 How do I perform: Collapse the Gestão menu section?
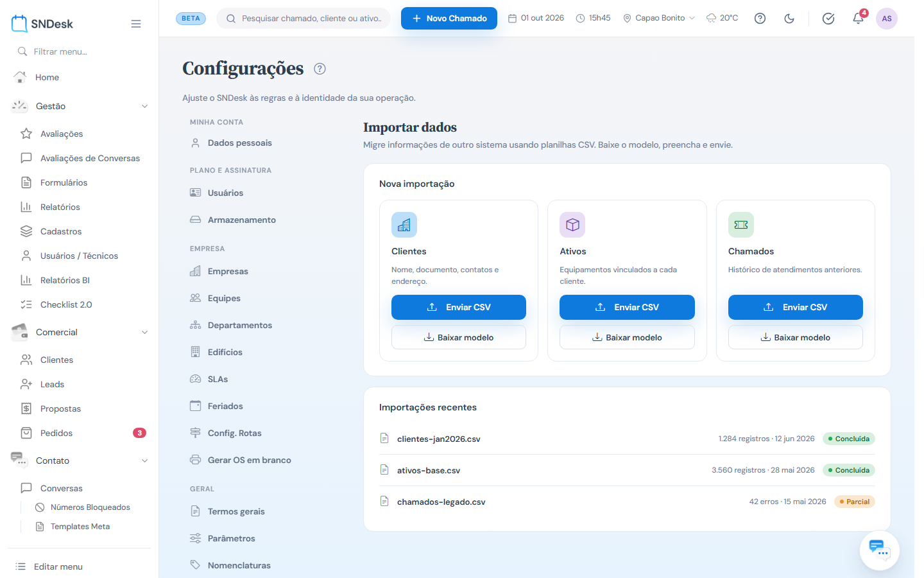(x=80, y=106)
